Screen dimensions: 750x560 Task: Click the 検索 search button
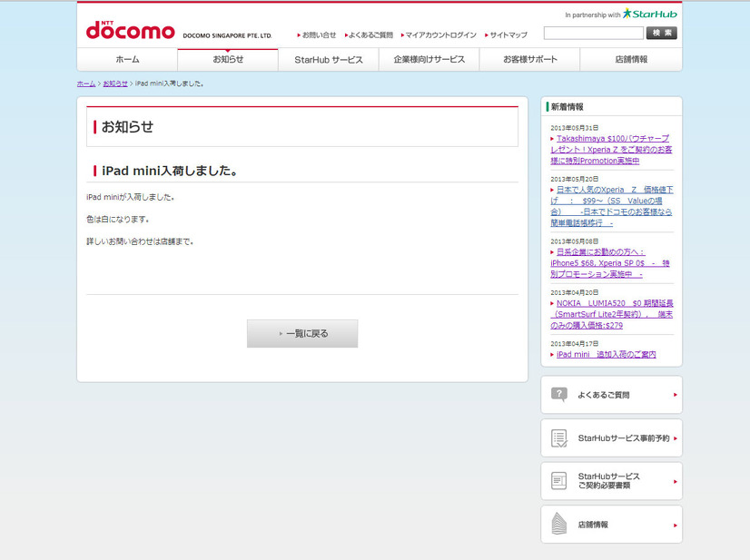662,33
